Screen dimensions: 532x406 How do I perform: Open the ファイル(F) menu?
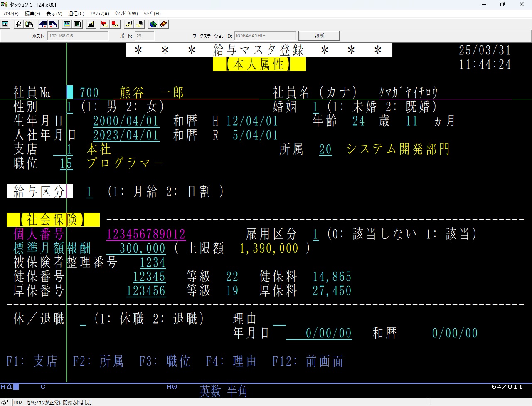click(10, 14)
